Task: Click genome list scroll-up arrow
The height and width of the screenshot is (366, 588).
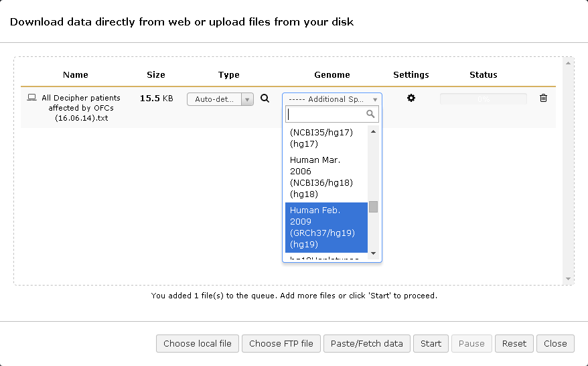Action: coord(373,132)
